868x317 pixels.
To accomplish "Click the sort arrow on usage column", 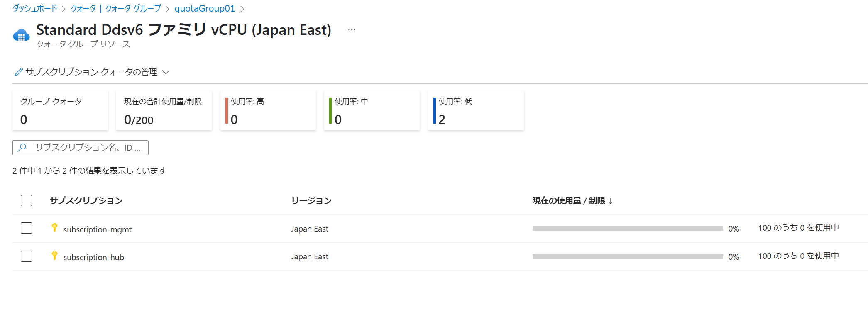I will [x=611, y=201].
